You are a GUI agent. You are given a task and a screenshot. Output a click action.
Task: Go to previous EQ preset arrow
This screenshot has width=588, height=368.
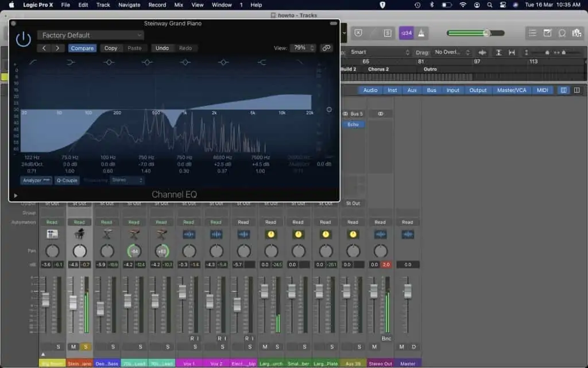(x=44, y=48)
